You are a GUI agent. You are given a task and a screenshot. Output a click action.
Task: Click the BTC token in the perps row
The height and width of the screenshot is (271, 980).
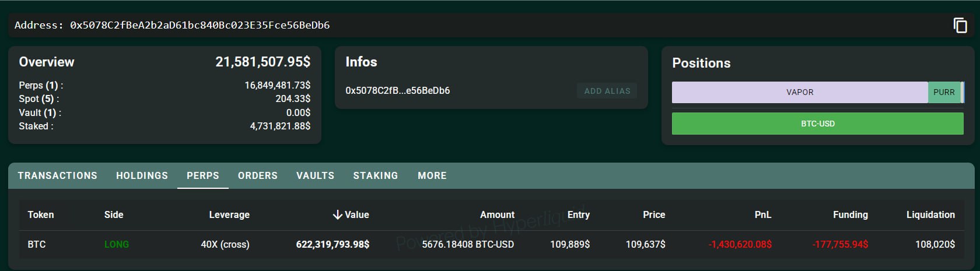click(x=37, y=244)
